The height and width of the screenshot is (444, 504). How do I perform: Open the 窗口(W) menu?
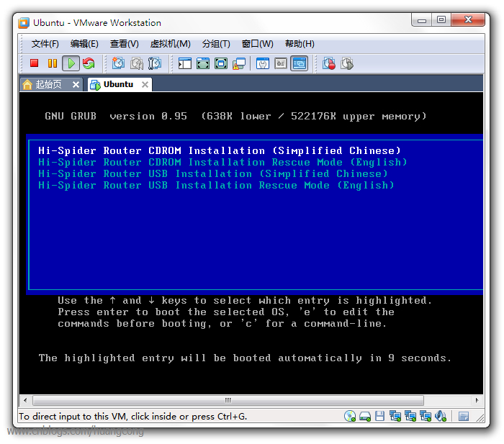[257, 44]
